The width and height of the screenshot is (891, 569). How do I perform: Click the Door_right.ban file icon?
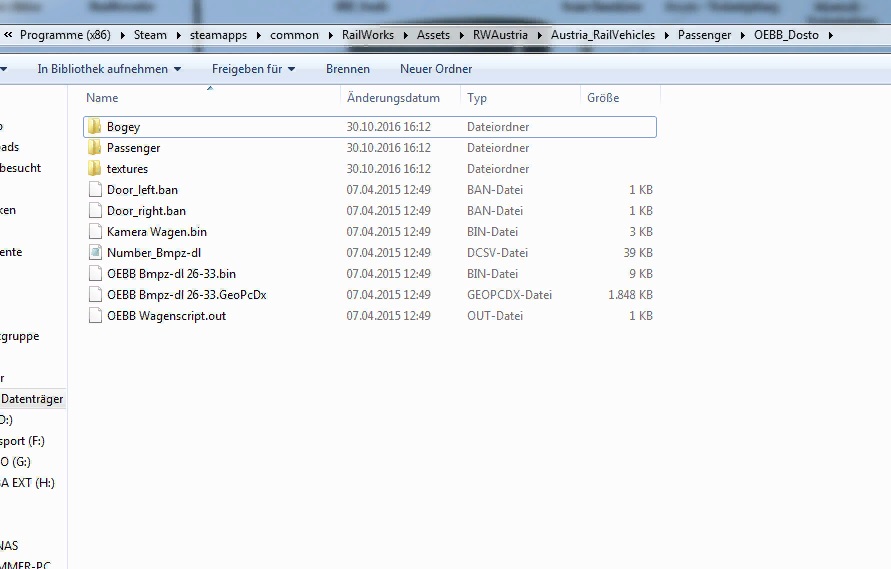[x=95, y=210]
